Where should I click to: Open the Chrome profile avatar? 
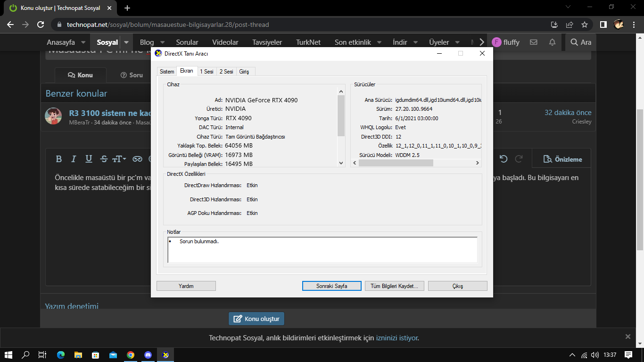tap(619, 25)
